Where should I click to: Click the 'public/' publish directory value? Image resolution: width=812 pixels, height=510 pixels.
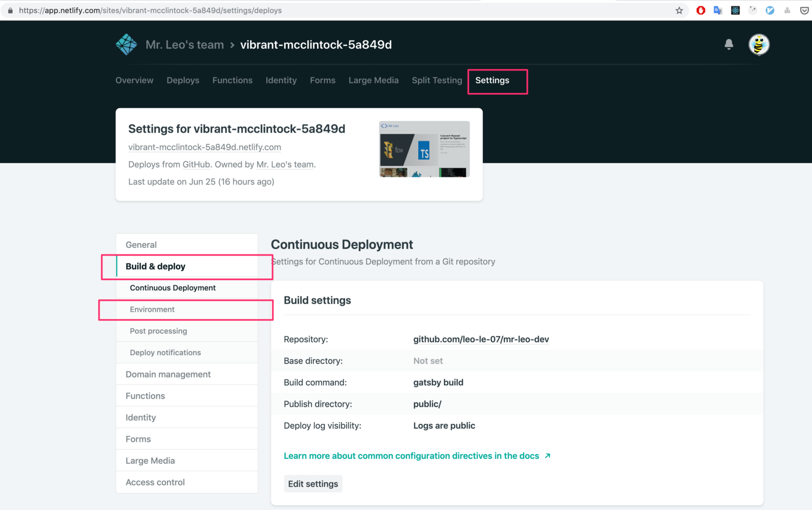[x=427, y=404]
